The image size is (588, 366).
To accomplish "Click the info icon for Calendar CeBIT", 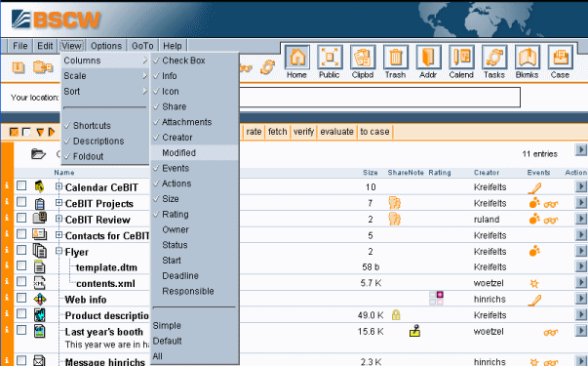I will point(7,185).
